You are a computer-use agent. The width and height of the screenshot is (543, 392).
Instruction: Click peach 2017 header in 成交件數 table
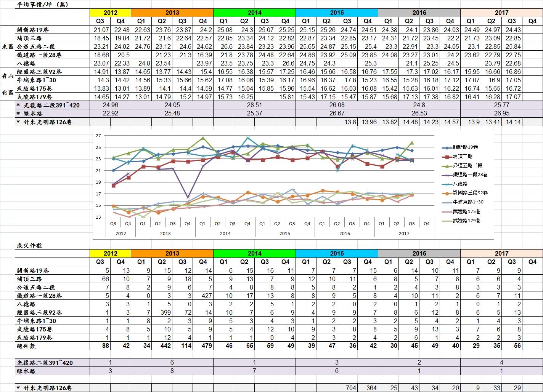(x=501, y=253)
